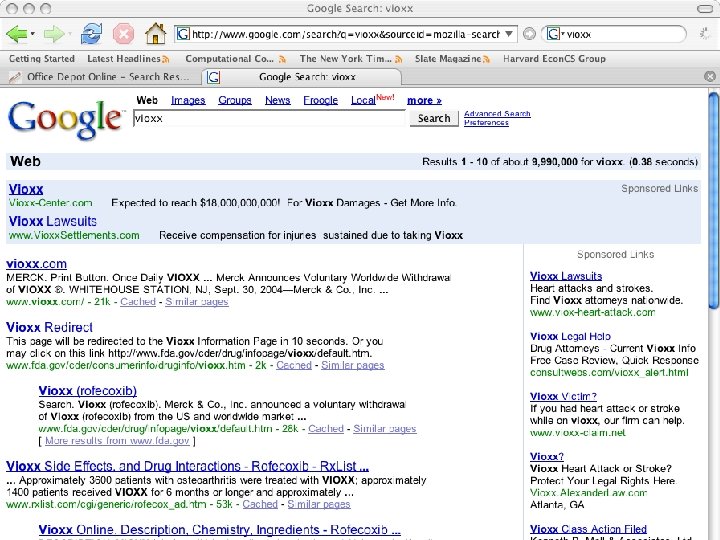Open the URL bar history dropdown arrow
The image size is (720, 540).
pyautogui.click(x=509, y=34)
